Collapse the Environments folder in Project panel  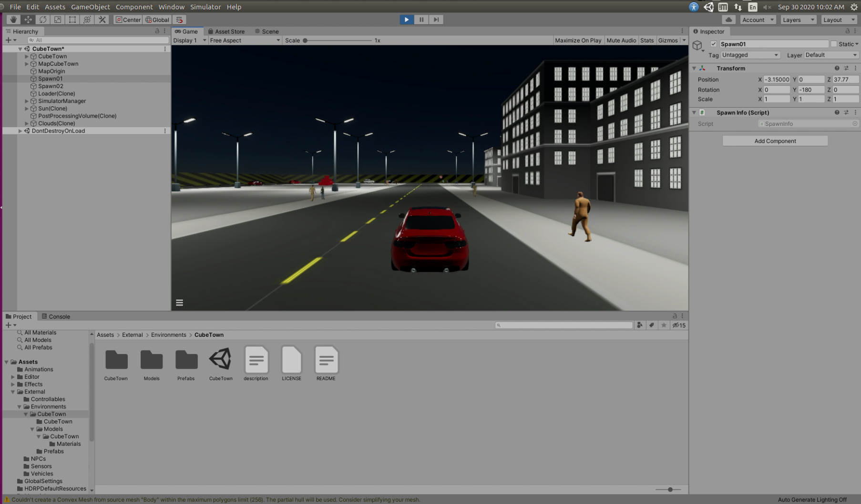(20, 406)
